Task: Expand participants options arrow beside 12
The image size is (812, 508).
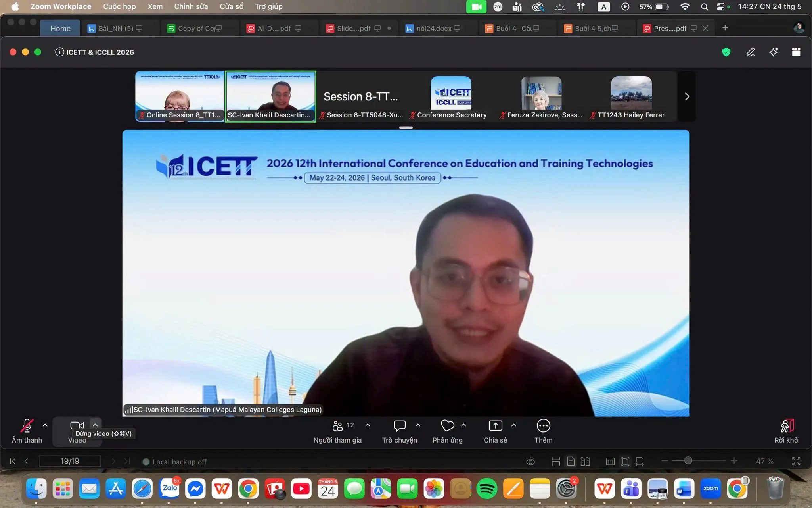Action: coord(368,425)
